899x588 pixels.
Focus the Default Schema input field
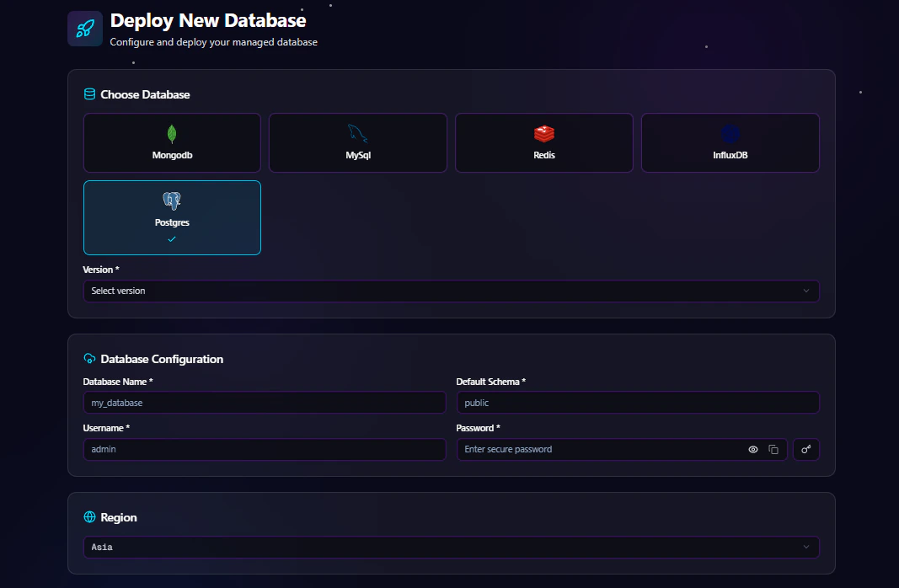click(x=638, y=403)
